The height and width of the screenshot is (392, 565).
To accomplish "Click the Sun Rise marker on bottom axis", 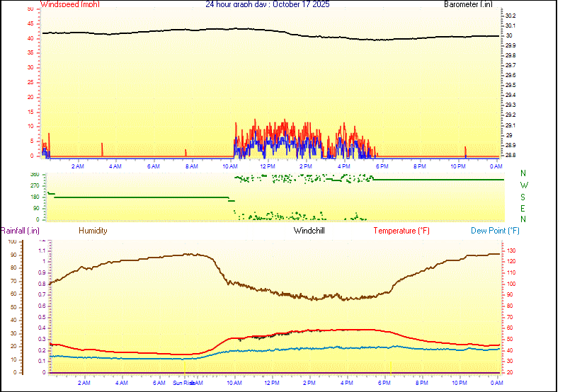I will [x=183, y=383].
